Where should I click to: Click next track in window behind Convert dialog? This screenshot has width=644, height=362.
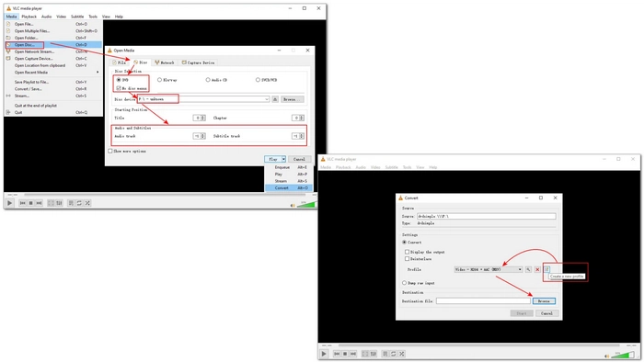353,354
